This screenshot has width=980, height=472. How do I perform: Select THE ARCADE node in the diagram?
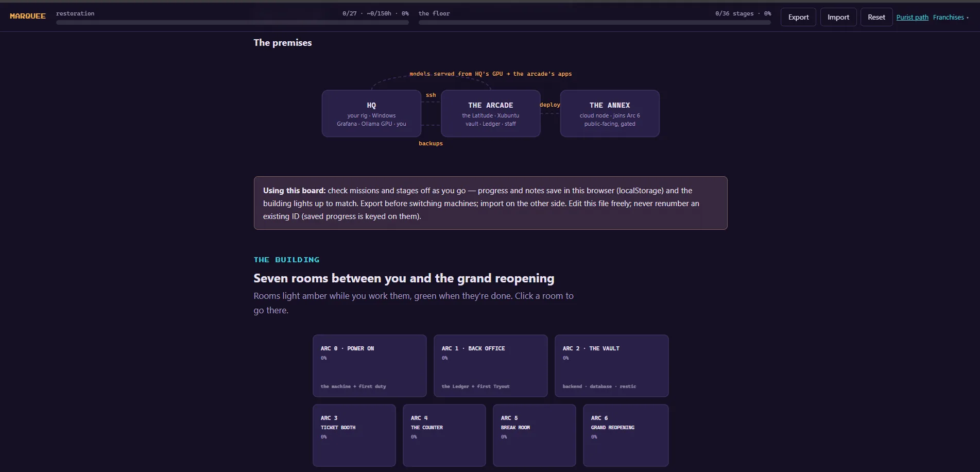(491, 113)
